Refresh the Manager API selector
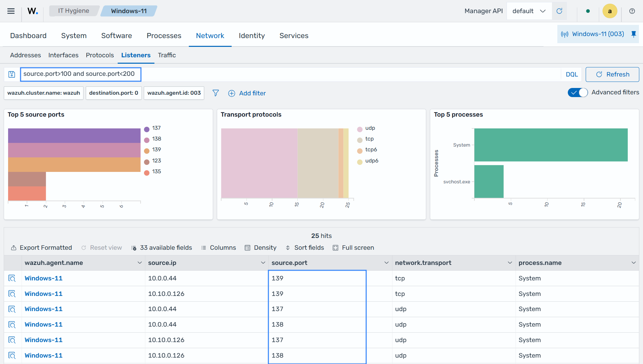The image size is (643, 364). tap(559, 11)
